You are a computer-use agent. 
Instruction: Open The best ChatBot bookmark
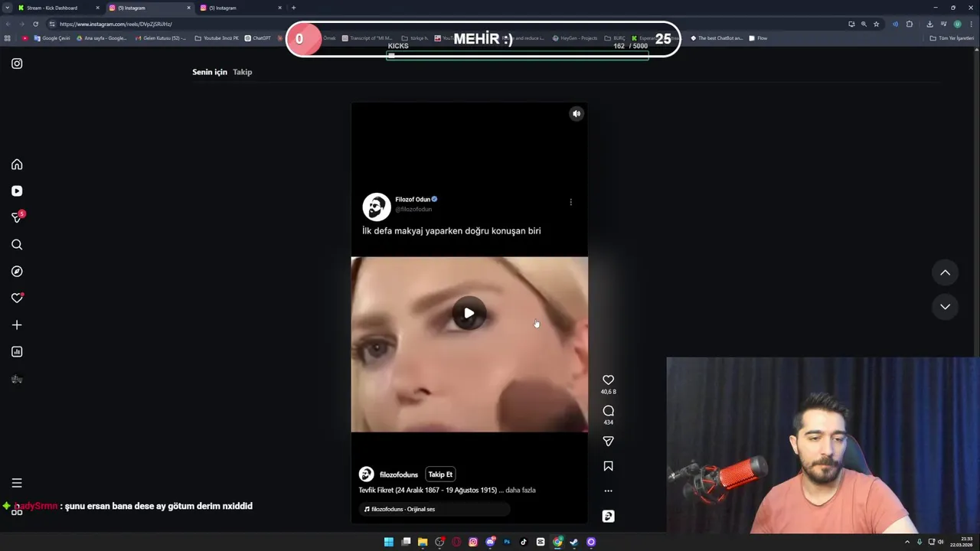click(717, 38)
